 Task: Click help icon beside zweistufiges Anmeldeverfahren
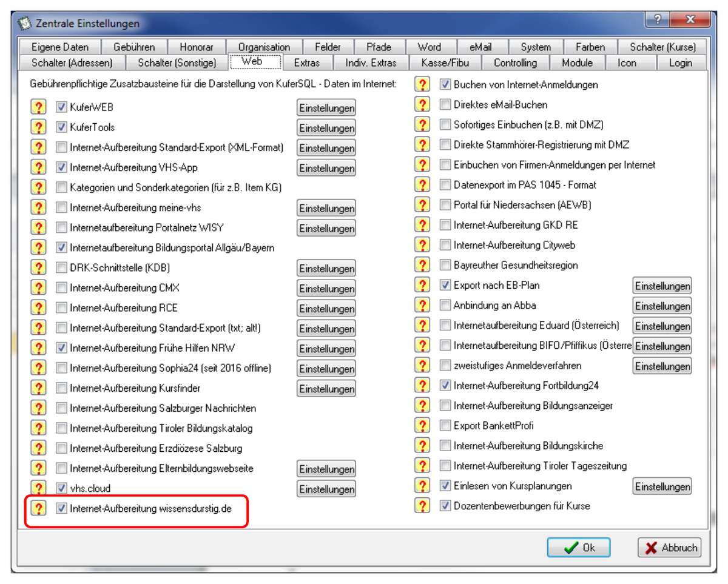click(422, 365)
